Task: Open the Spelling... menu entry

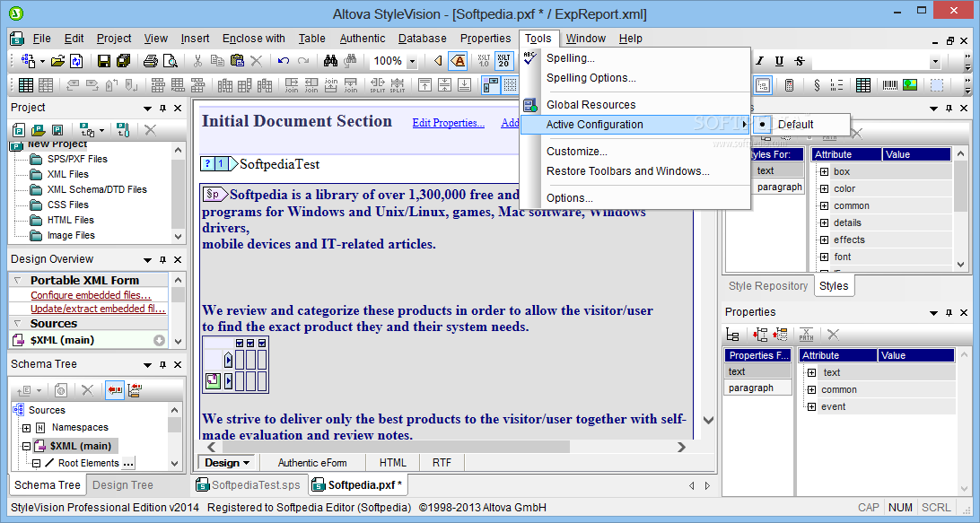Action: pos(570,58)
